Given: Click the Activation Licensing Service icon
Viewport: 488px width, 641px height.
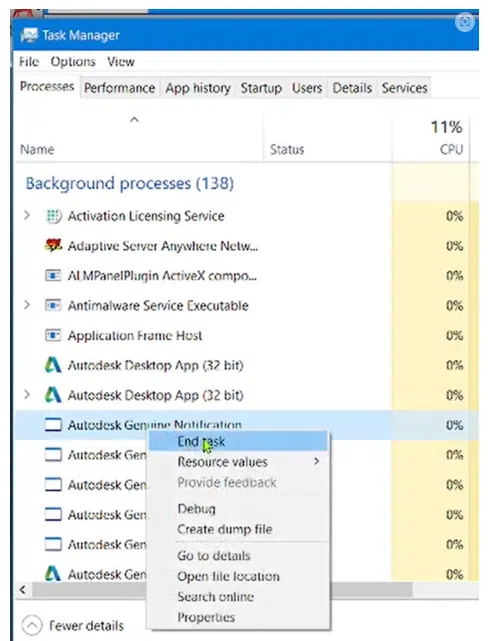Looking at the screenshot, I should coord(53,216).
